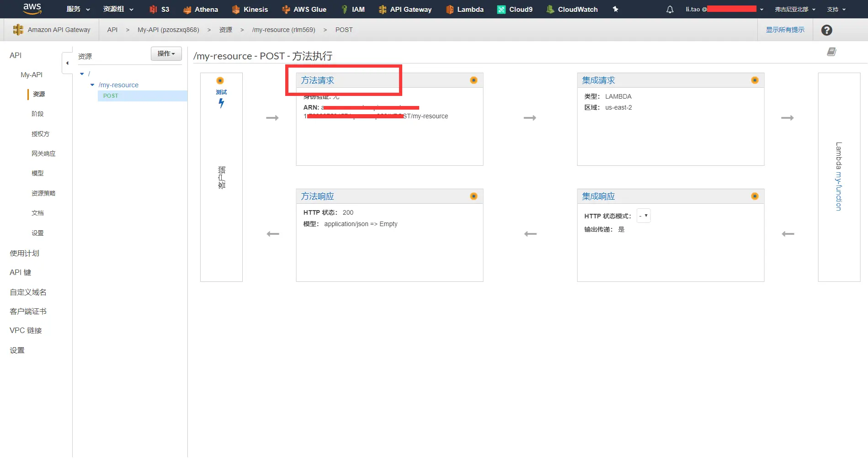Click the help question mark icon
Image resolution: width=868 pixels, height=460 pixels.
coord(826,30)
